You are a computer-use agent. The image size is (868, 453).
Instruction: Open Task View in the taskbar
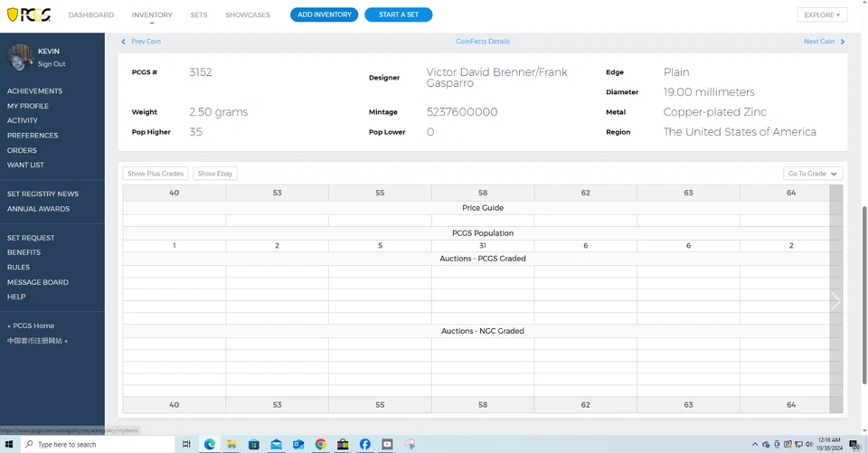point(187,444)
